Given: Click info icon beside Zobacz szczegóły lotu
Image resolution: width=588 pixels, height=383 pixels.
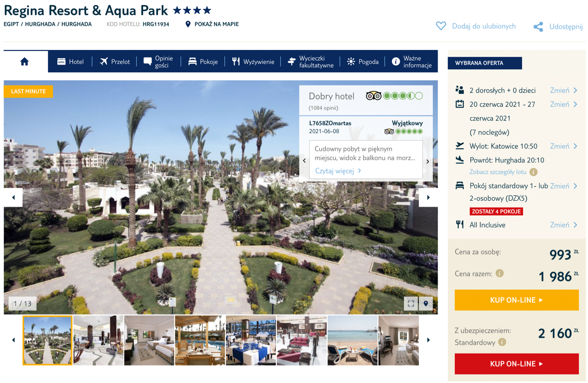Looking at the screenshot, I should (x=534, y=172).
